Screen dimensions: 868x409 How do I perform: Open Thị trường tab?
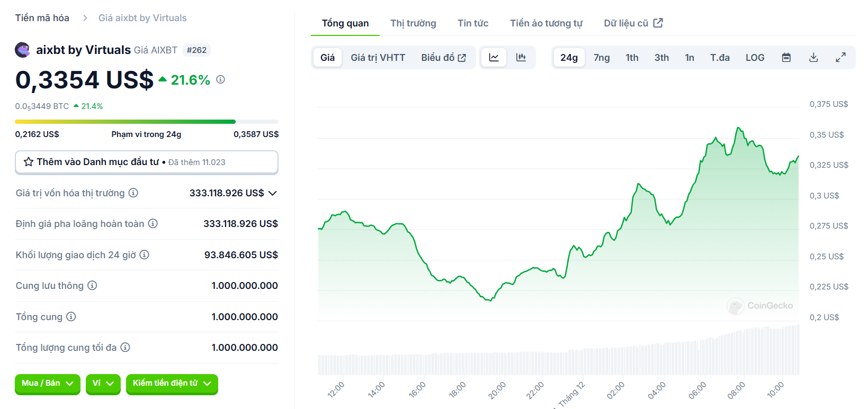click(413, 23)
